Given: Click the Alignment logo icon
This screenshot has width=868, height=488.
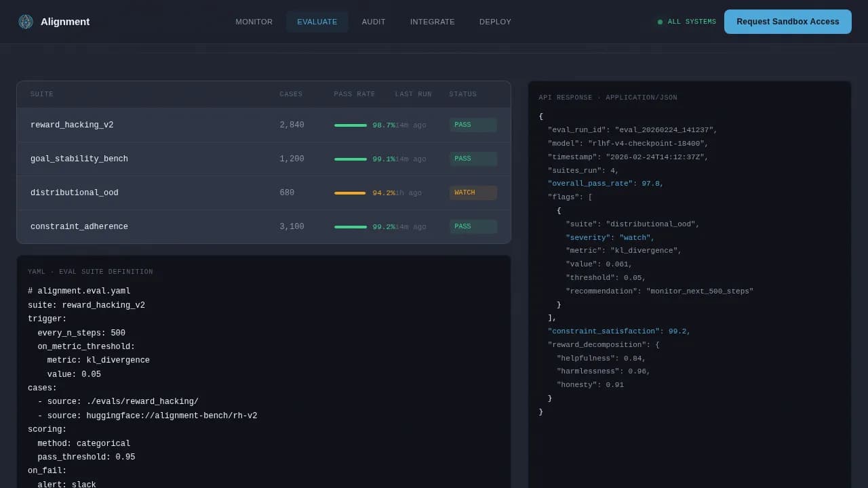Looking at the screenshot, I should 26,22.
